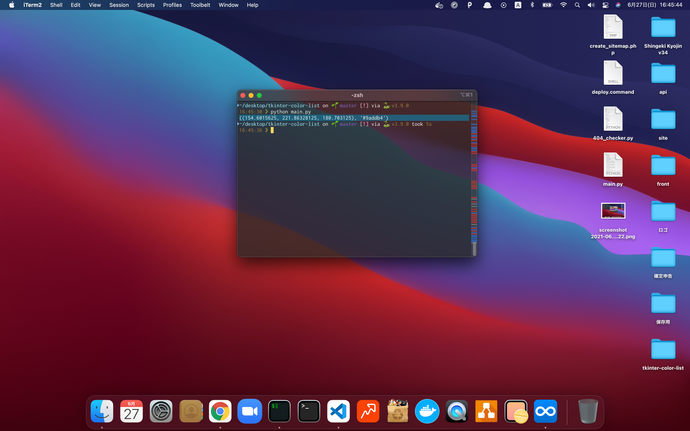Image resolution: width=690 pixels, height=431 pixels.
Task: Launch Google Chrome from the Dock
Action: (x=220, y=411)
